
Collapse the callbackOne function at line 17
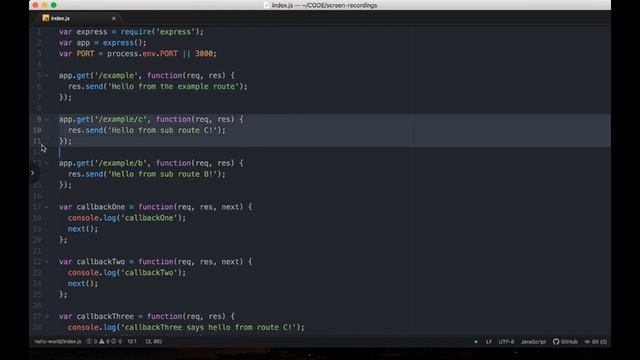pyautogui.click(x=46, y=207)
